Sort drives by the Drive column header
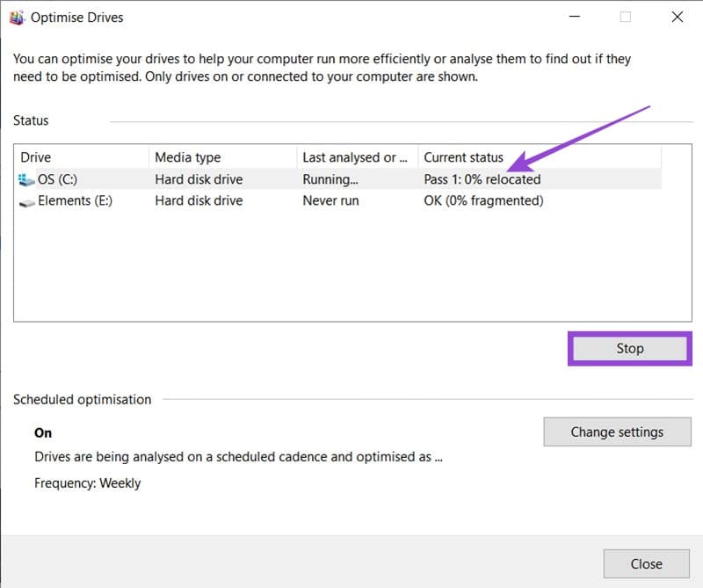The image size is (703, 588). 37,156
